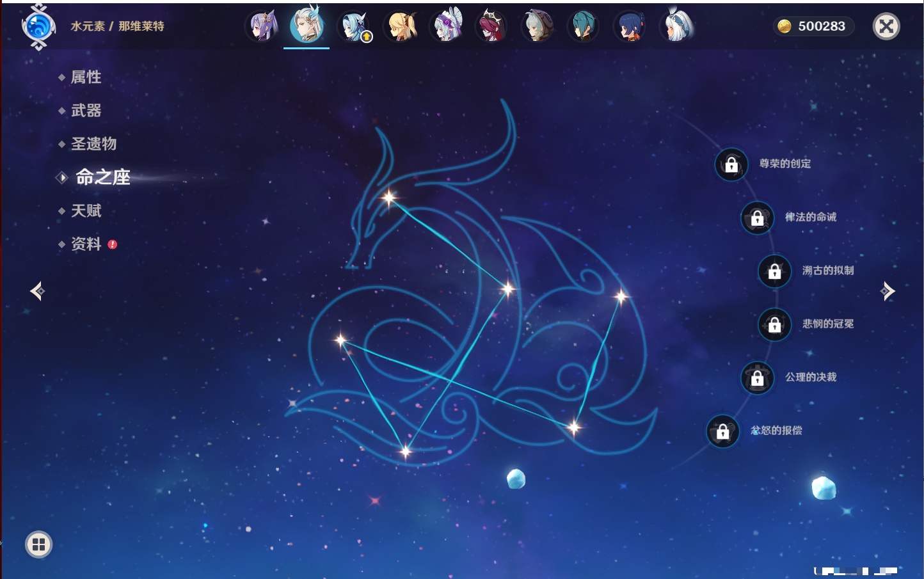Select Razor's grey hooded portrait
The width and height of the screenshot is (924, 579).
[538, 27]
